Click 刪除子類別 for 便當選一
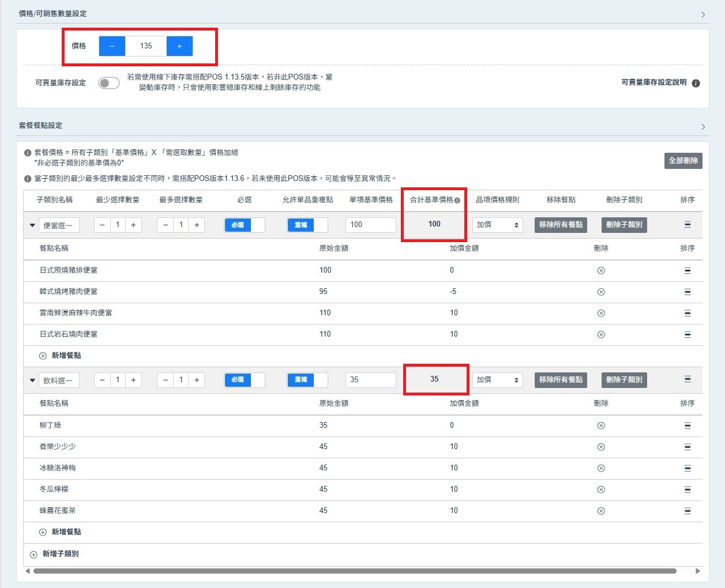The width and height of the screenshot is (725, 588). tap(623, 225)
